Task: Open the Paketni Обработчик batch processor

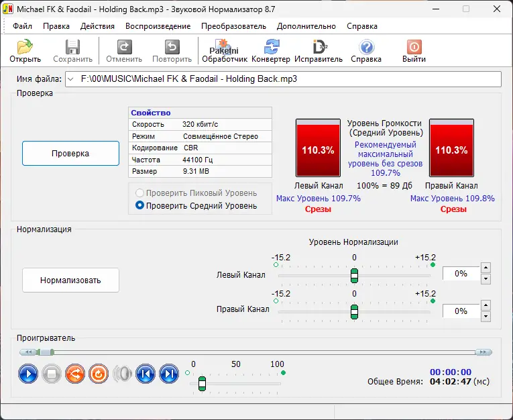Action: pyautogui.click(x=224, y=51)
